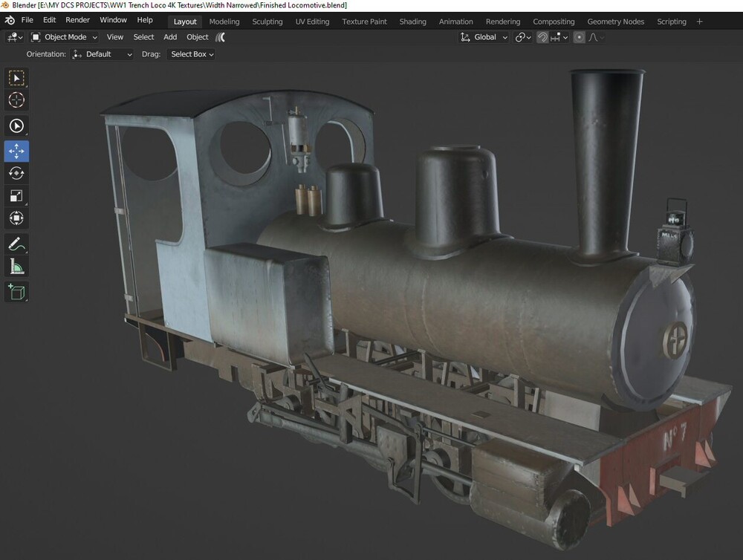The width and height of the screenshot is (743, 560).
Task: Select the Transform tool
Action: [16, 218]
